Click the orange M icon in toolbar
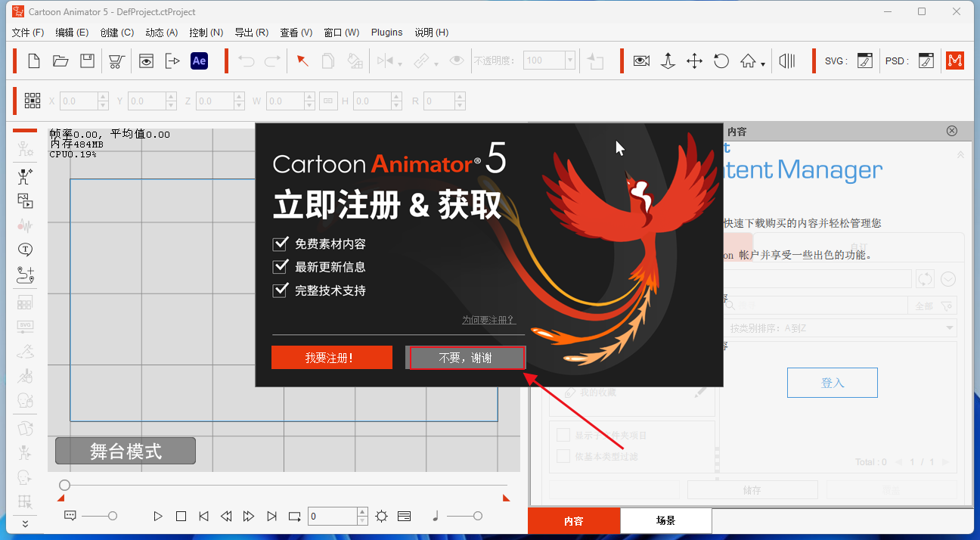The height and width of the screenshot is (540, 980). tap(955, 61)
